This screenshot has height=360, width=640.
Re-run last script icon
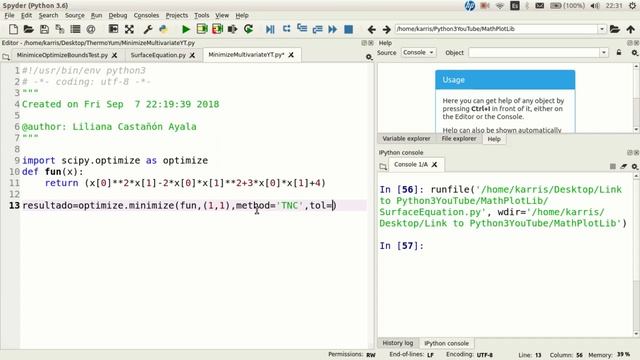[248, 29]
